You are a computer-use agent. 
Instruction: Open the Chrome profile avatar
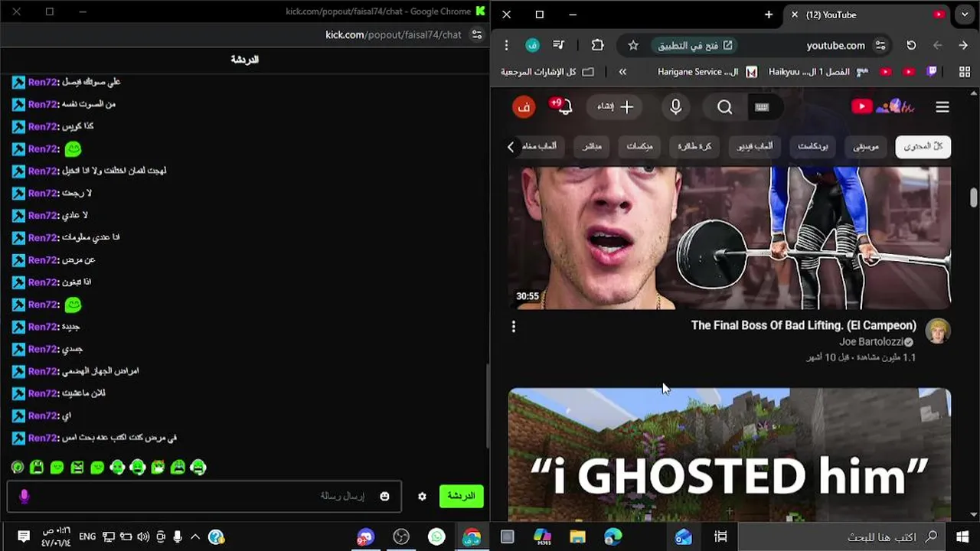click(532, 45)
